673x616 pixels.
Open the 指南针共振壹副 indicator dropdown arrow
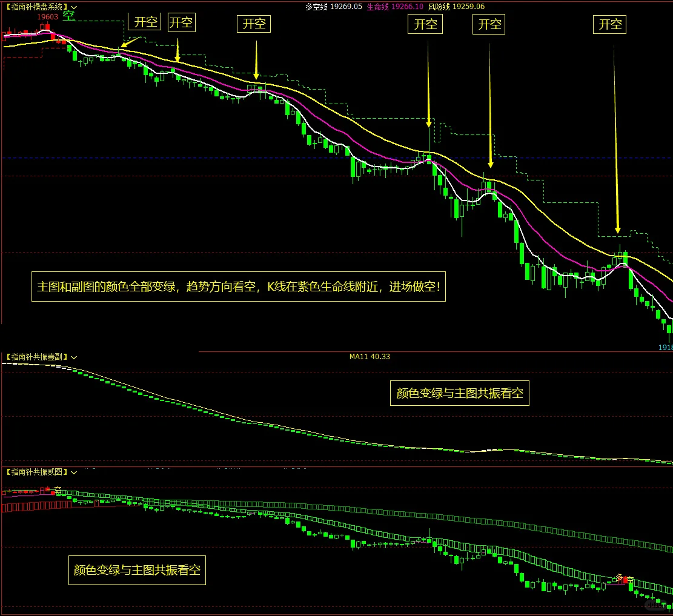[74, 357]
